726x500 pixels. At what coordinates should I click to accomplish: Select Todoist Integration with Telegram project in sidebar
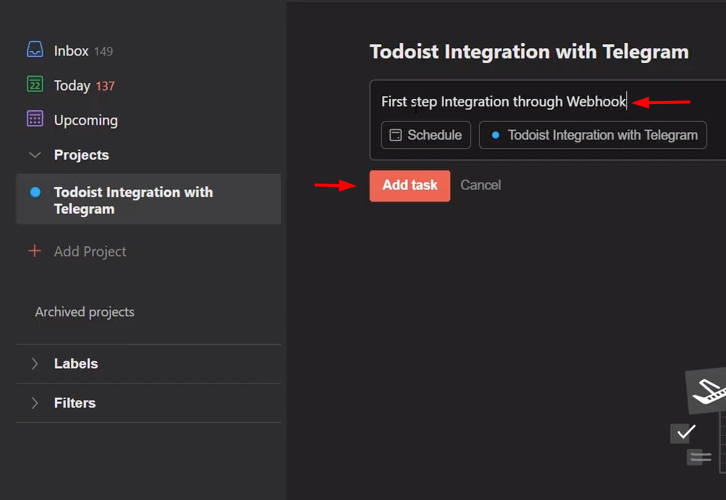tap(148, 200)
